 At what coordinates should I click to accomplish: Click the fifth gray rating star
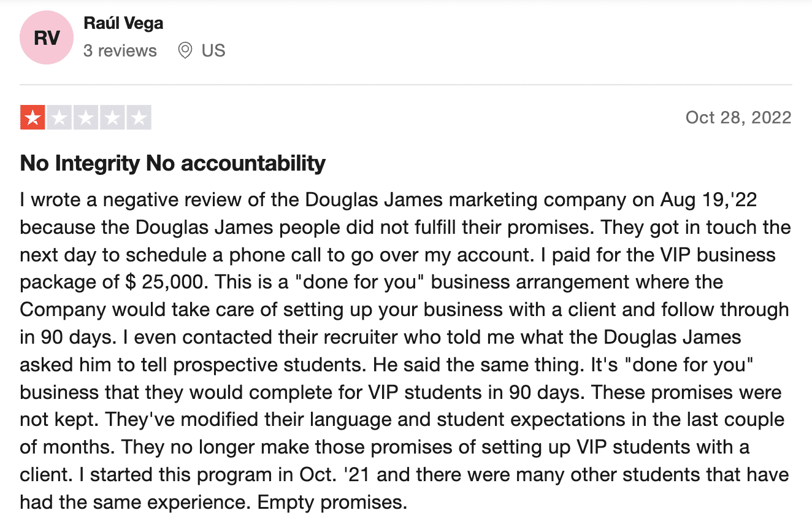pyautogui.click(x=139, y=118)
